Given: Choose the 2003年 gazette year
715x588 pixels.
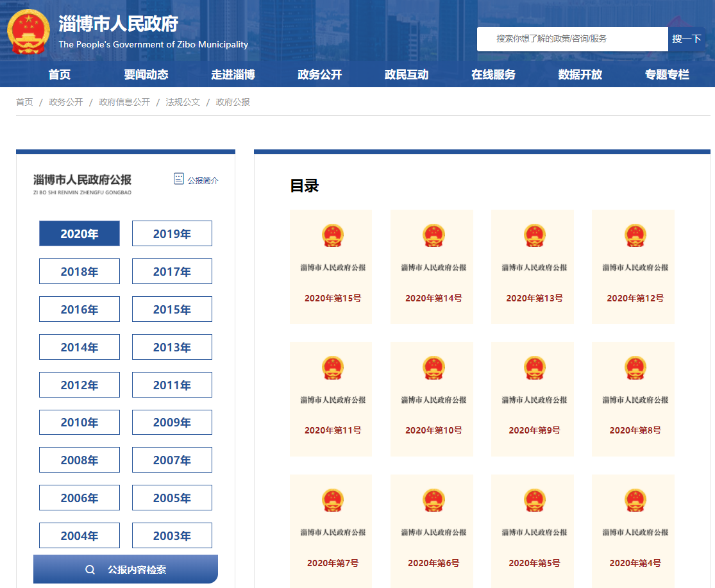Looking at the screenshot, I should 172,535.
